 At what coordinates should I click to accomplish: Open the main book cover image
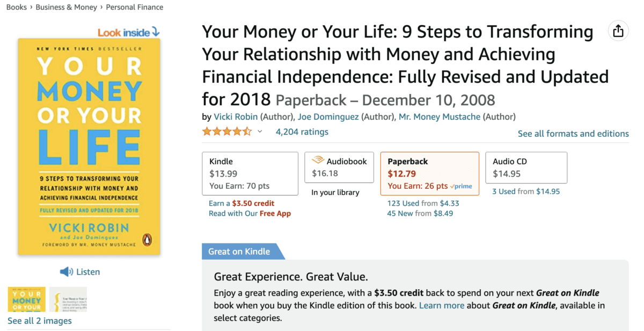click(x=89, y=146)
